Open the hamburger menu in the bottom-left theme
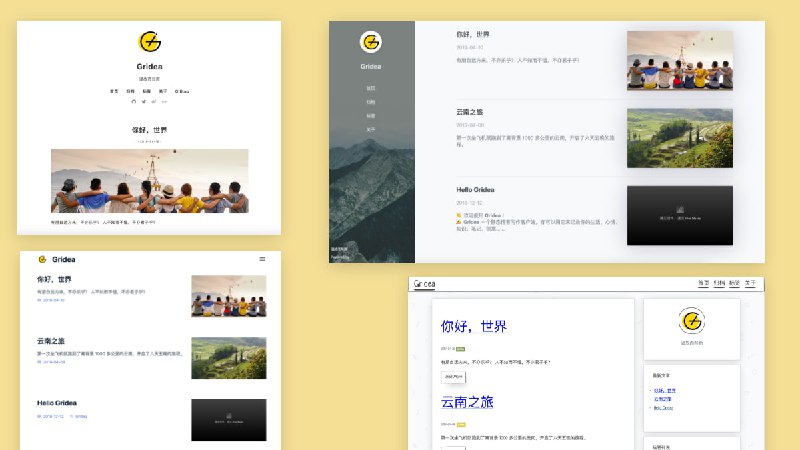Screen dimensions: 800x450 pos(262,259)
